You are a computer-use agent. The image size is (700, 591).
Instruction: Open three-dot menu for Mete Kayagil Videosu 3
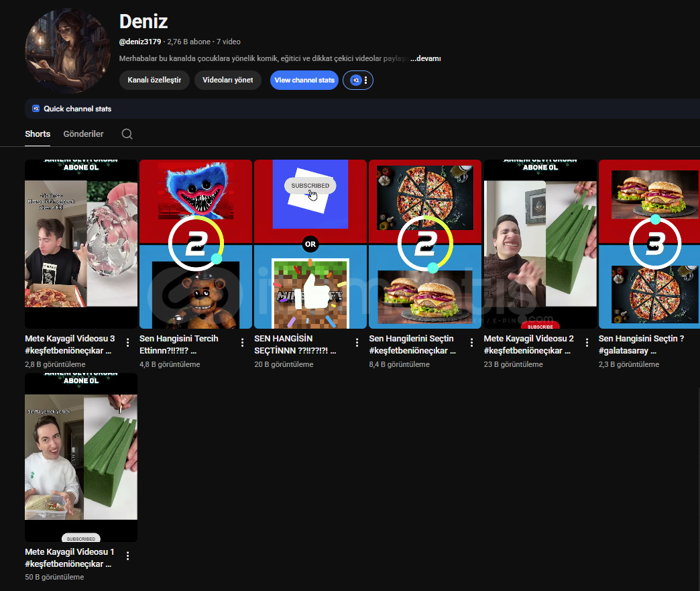click(x=127, y=343)
